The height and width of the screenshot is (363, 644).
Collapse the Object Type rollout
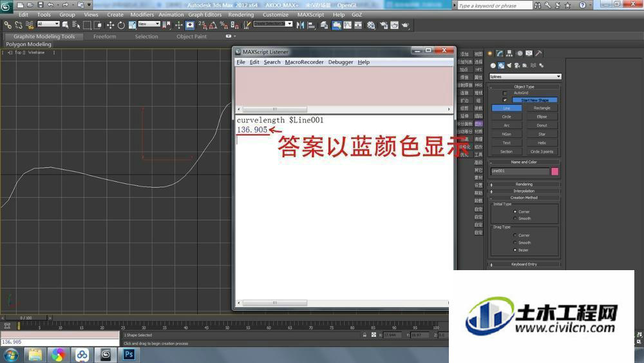pyautogui.click(x=524, y=87)
